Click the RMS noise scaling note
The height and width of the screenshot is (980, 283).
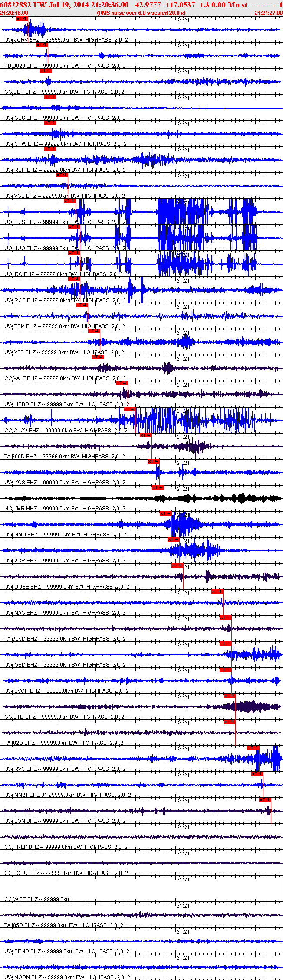coord(141,13)
